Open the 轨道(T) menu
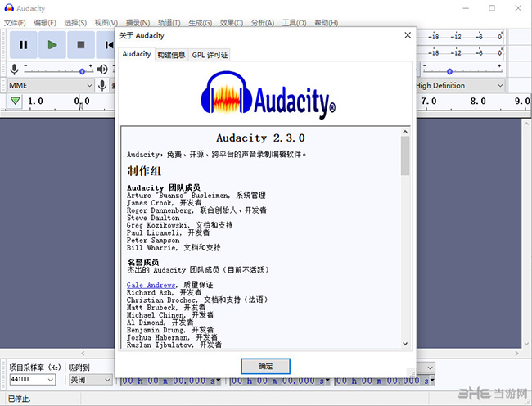This screenshot has height=406, width=532. 169,23
